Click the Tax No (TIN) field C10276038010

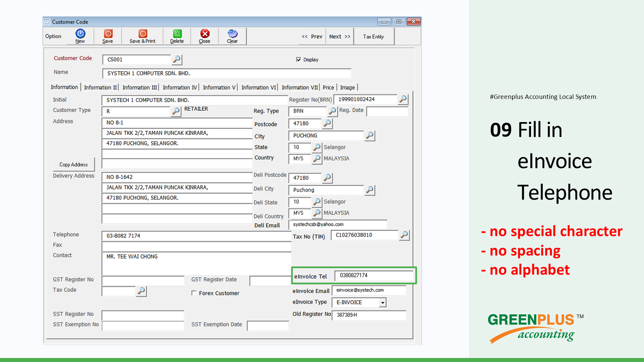(x=365, y=235)
